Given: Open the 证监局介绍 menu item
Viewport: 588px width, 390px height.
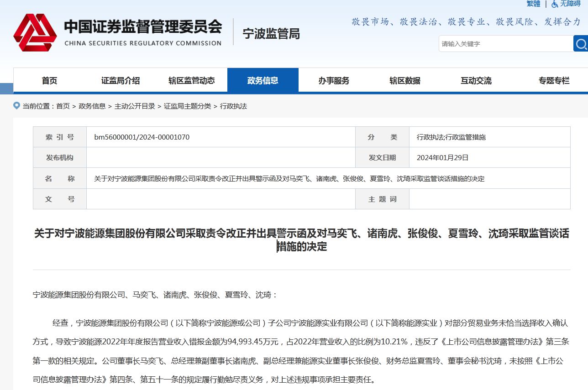Looking at the screenshot, I should [x=121, y=81].
